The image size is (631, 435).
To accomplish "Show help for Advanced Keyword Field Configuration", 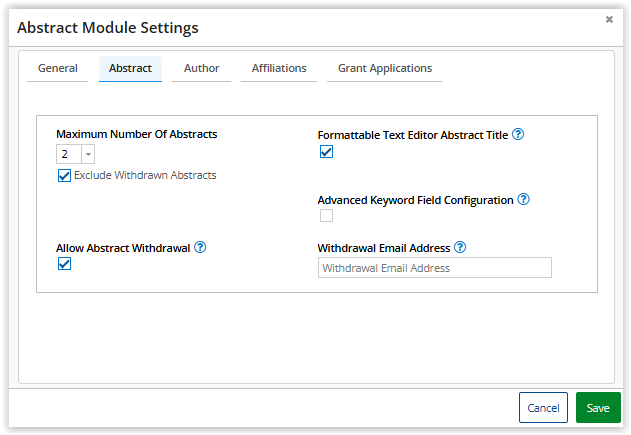I will pyautogui.click(x=523, y=200).
